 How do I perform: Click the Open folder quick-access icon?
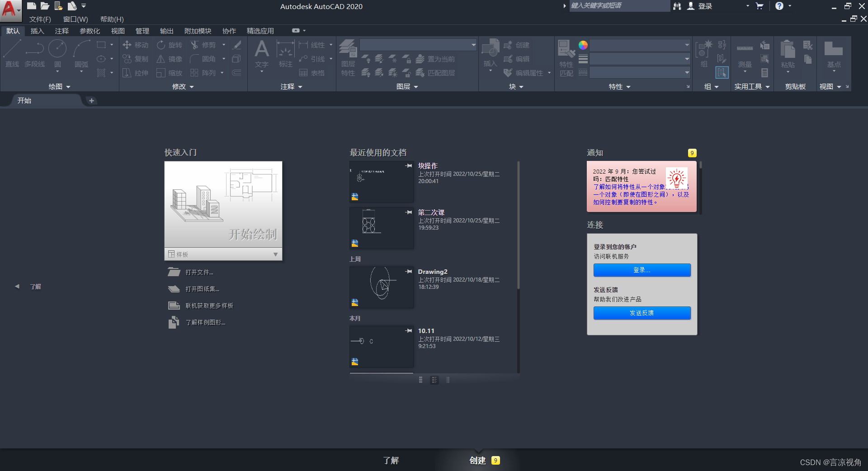(x=45, y=6)
